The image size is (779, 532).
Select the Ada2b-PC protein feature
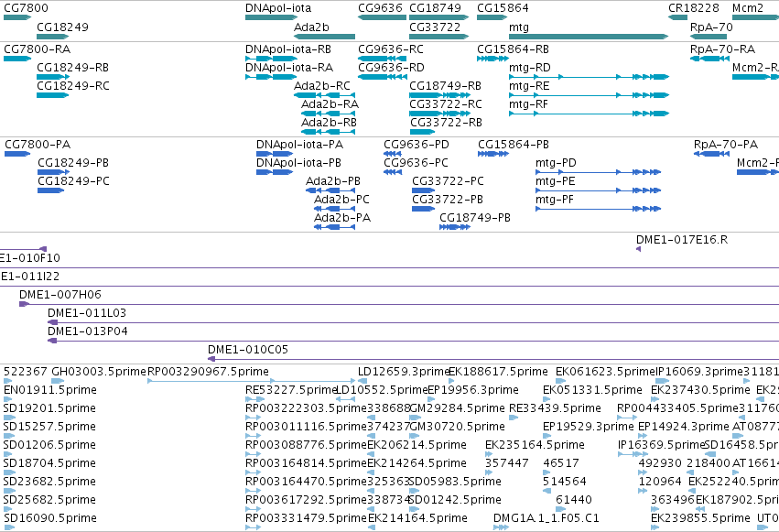click(x=334, y=209)
